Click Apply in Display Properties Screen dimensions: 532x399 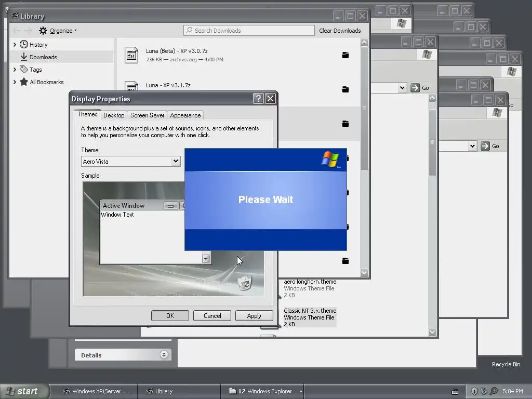point(254,315)
